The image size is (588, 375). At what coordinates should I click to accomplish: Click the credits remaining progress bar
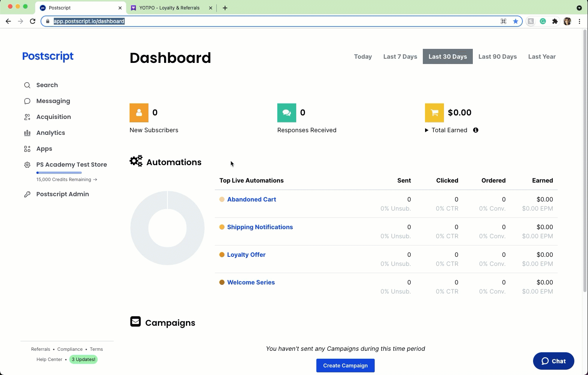(x=59, y=173)
